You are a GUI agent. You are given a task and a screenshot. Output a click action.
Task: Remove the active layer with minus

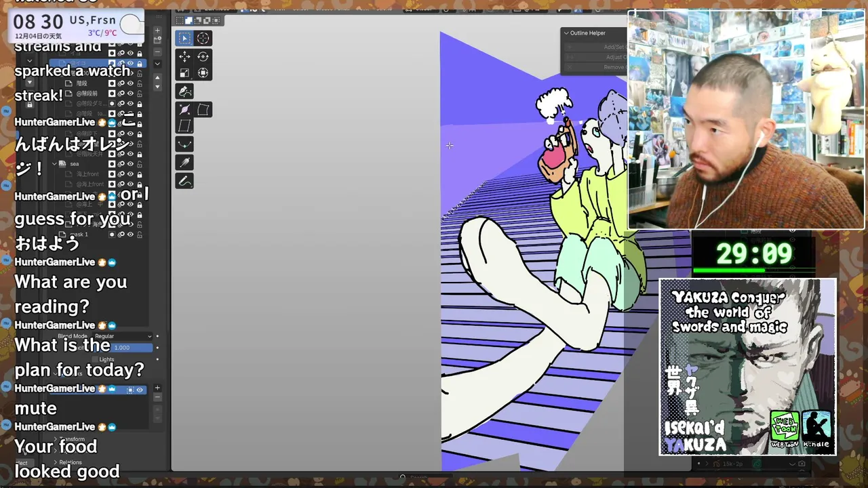(157, 52)
